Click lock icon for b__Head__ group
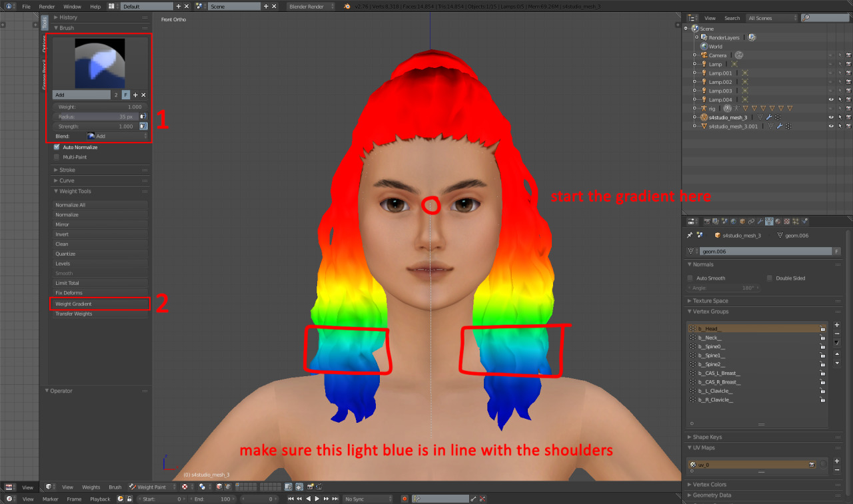853x504 pixels. 822,329
